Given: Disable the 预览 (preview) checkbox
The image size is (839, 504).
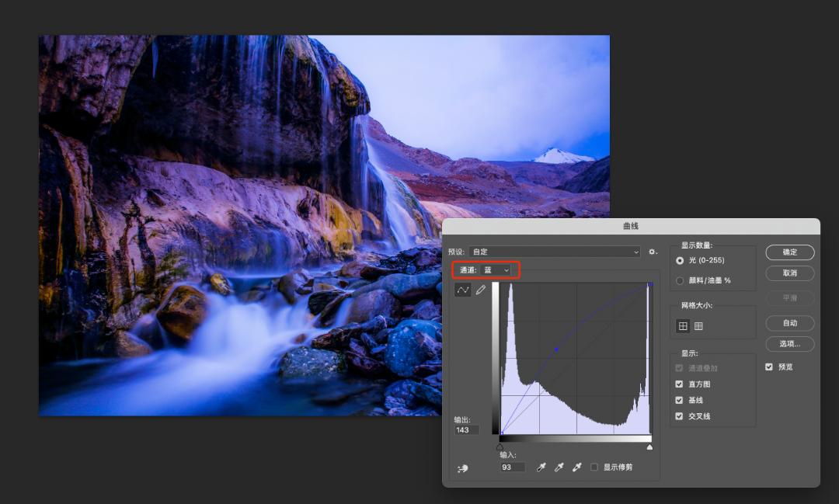Looking at the screenshot, I should [x=769, y=367].
